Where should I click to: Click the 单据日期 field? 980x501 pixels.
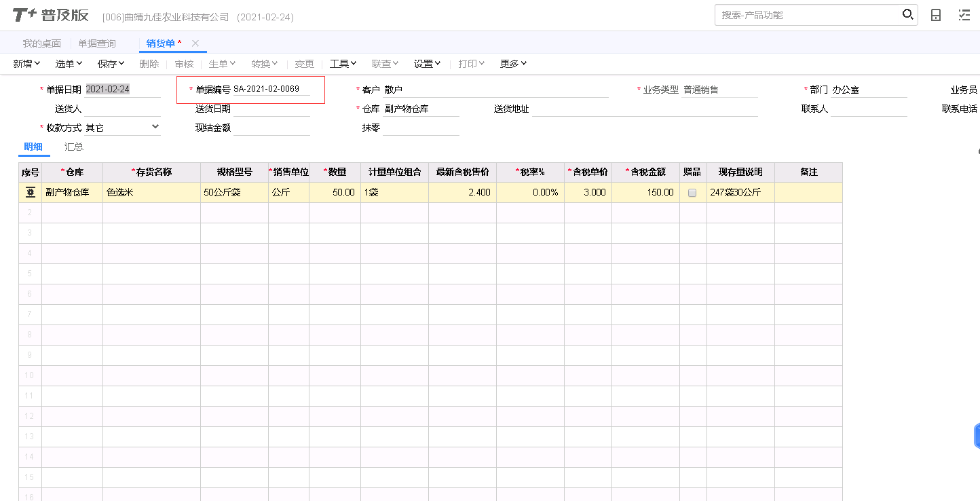tap(122, 90)
